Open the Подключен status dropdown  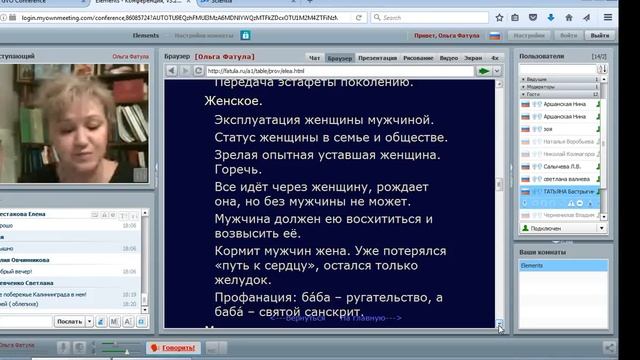[602, 228]
